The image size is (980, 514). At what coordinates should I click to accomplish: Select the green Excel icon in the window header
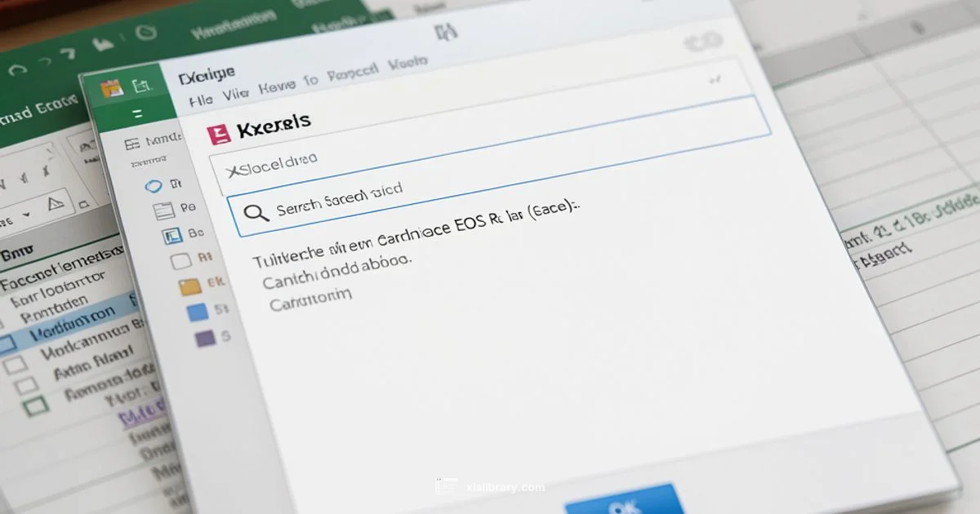click(139, 86)
